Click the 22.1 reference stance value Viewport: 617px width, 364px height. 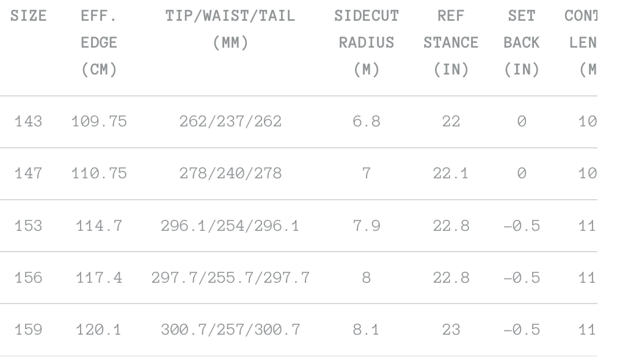pos(451,173)
